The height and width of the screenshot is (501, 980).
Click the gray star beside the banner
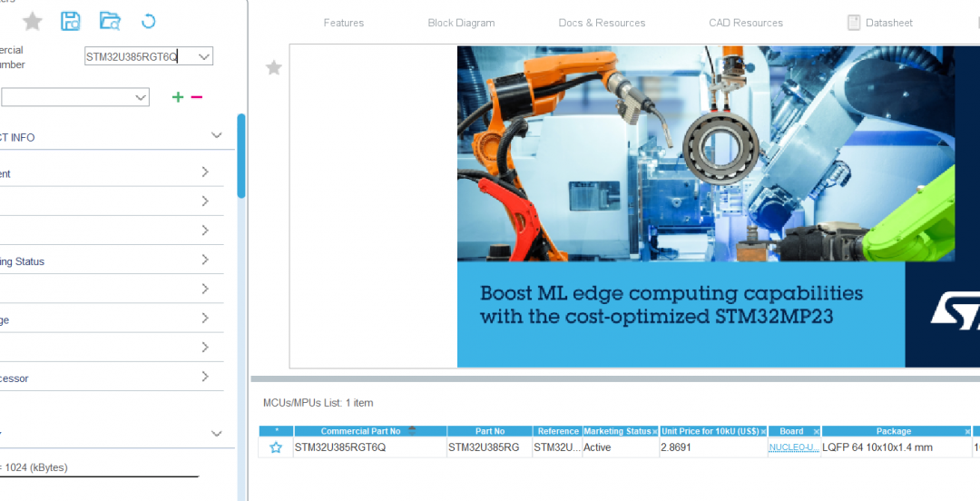click(274, 67)
